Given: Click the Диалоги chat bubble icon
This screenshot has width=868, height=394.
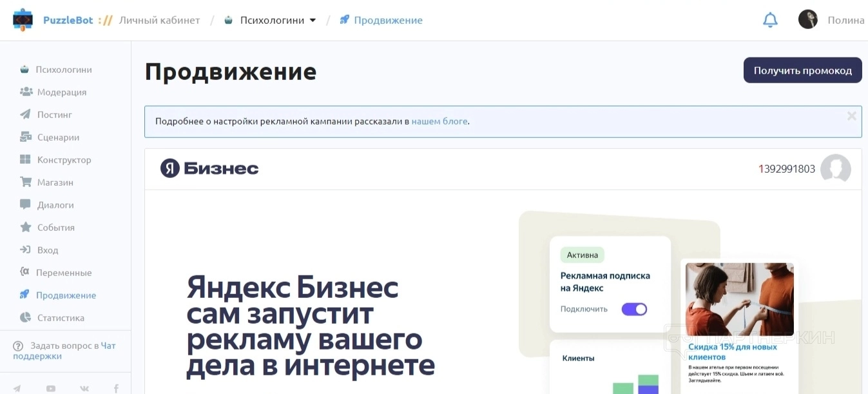Looking at the screenshot, I should pos(25,204).
